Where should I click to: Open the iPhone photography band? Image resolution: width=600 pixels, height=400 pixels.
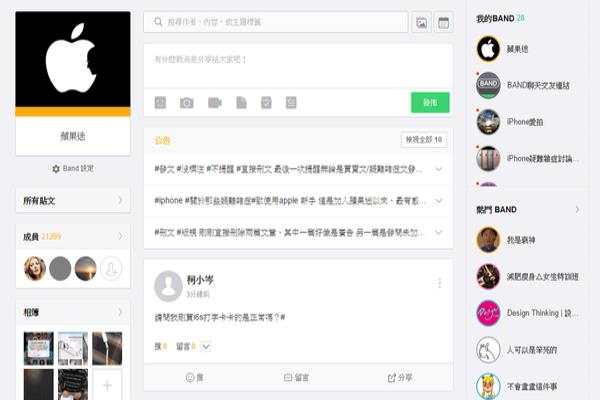click(x=488, y=122)
